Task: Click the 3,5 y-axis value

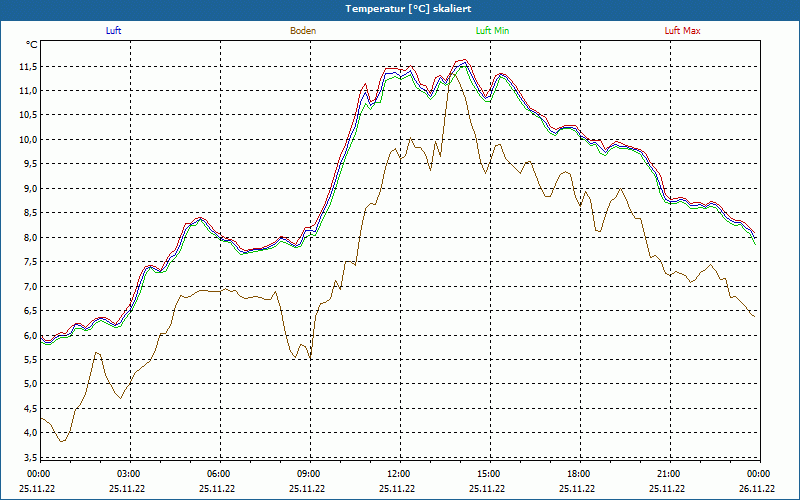Action: click(x=30, y=457)
